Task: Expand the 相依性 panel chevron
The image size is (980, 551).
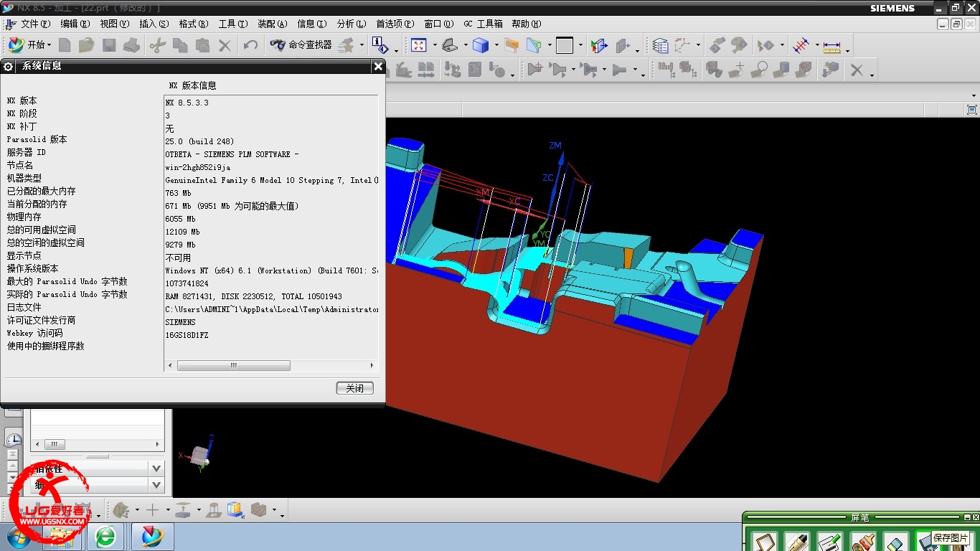Action: (157, 468)
